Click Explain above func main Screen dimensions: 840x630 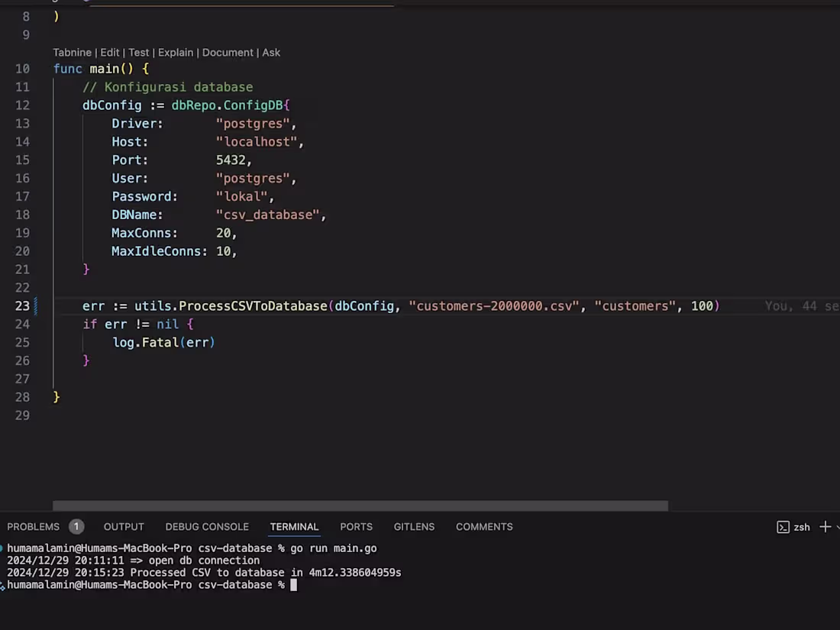click(176, 52)
